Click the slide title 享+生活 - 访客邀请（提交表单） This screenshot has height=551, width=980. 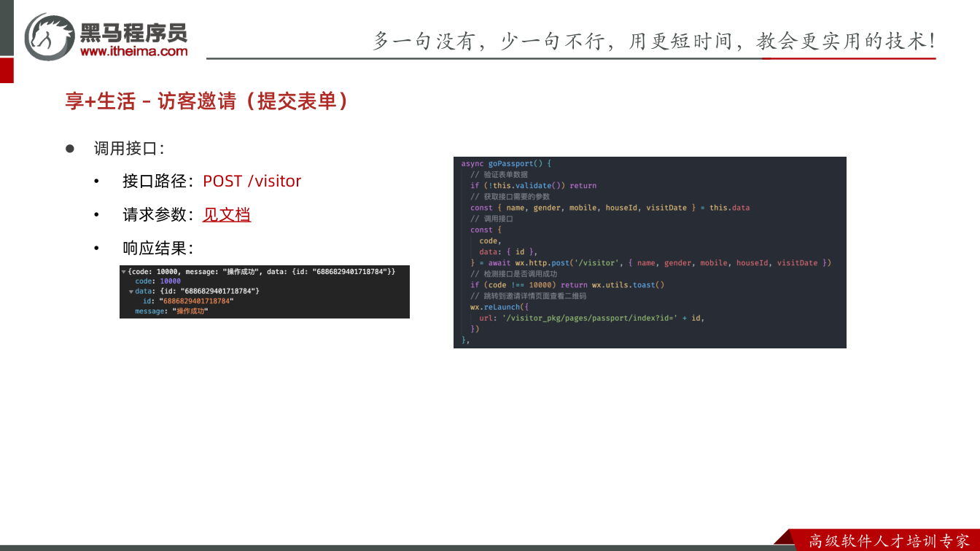207,101
